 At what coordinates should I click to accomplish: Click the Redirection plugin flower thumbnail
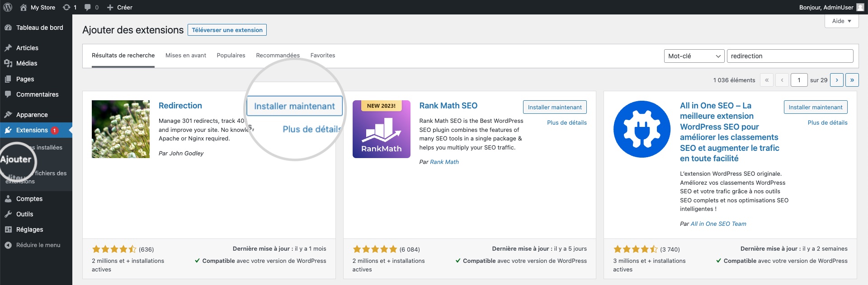[121, 129]
